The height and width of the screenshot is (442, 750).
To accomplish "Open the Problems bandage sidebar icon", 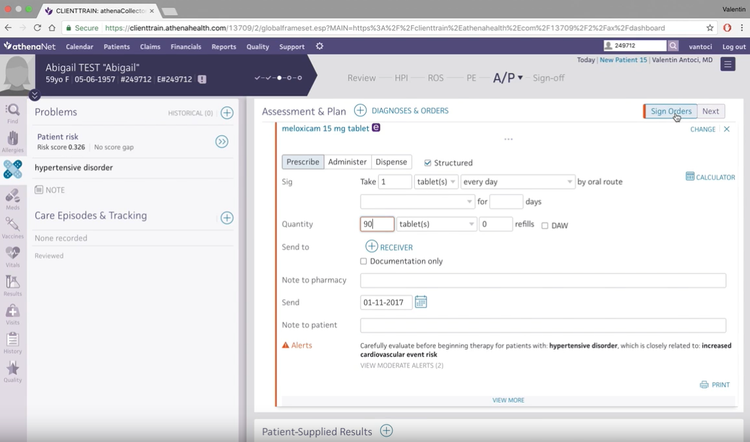I will pos(12,169).
